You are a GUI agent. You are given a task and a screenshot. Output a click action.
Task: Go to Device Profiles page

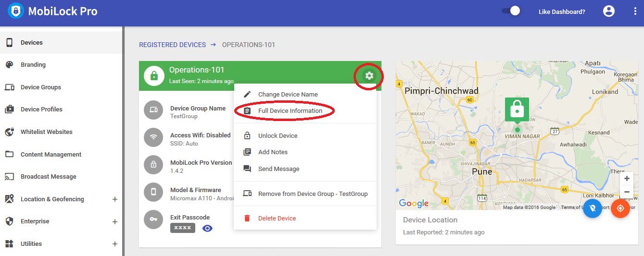pos(61,110)
